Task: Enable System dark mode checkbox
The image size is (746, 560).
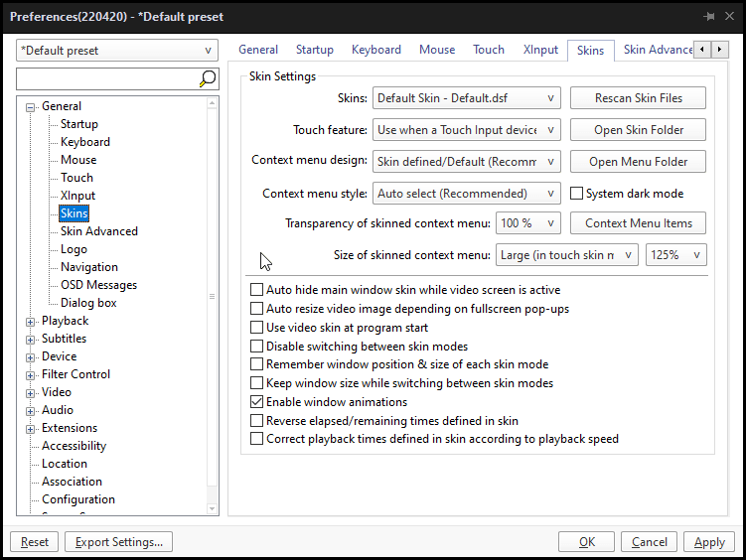Action: click(x=577, y=194)
